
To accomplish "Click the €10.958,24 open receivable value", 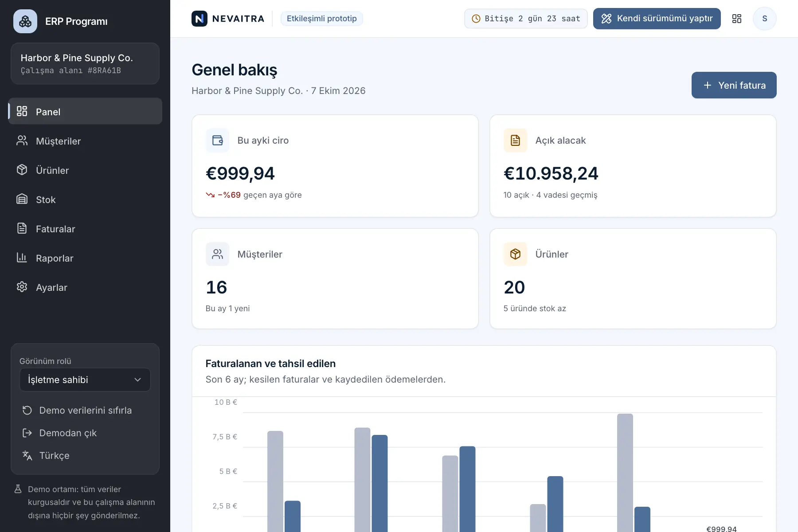I will tap(551, 173).
